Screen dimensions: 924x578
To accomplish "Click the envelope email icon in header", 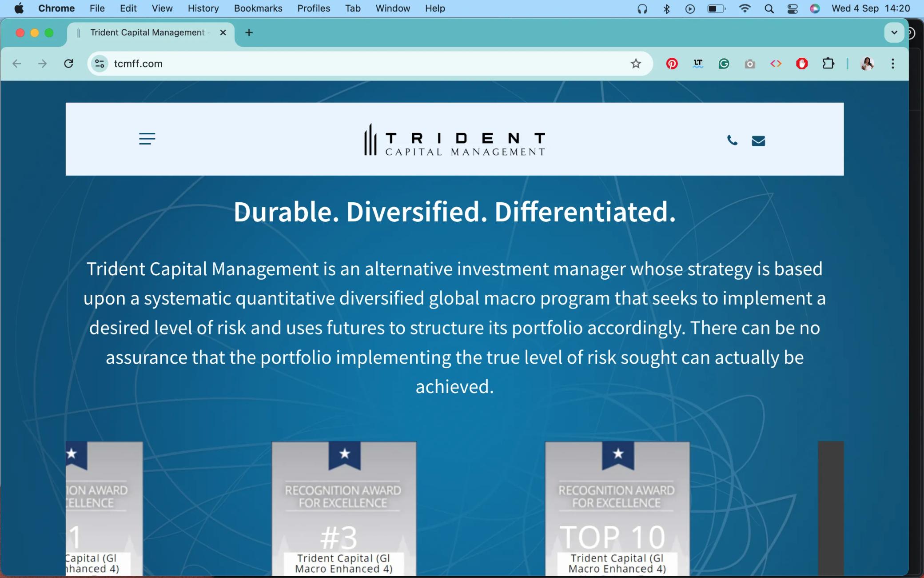I will (x=758, y=141).
